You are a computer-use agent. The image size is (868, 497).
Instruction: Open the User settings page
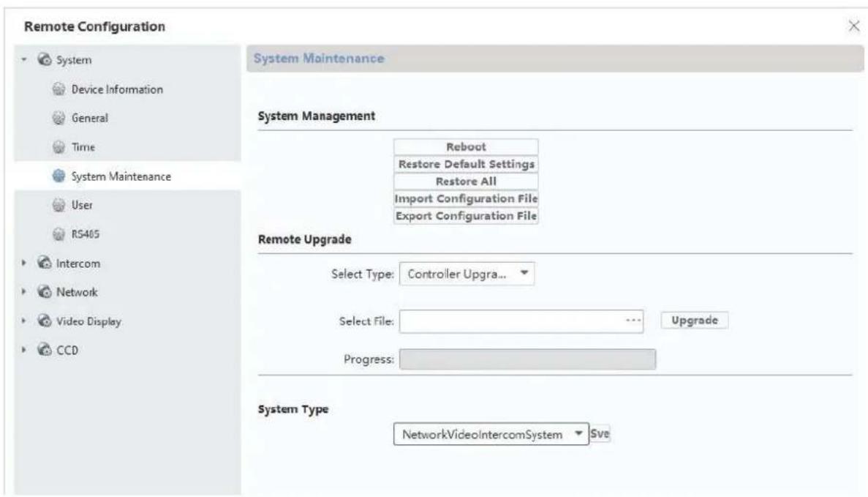[82, 205]
